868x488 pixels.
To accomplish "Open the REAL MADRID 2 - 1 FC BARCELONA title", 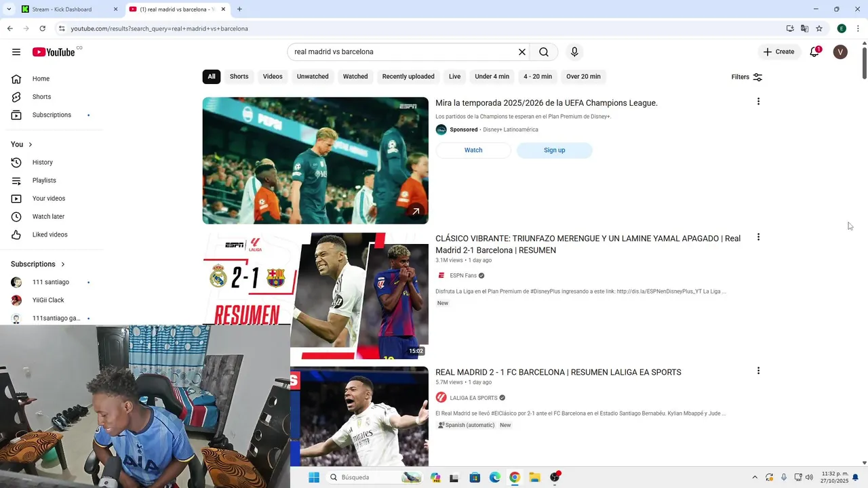I will point(558,372).
